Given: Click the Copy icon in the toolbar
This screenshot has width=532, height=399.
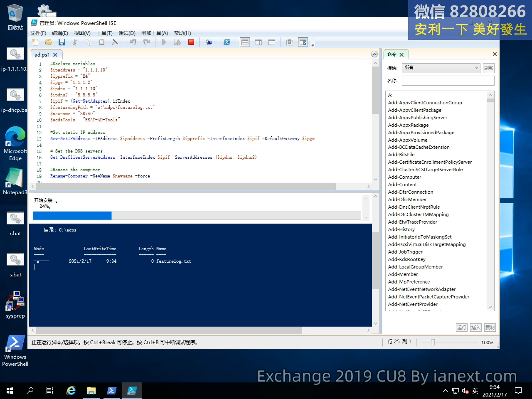Looking at the screenshot, I should pos(88,42).
